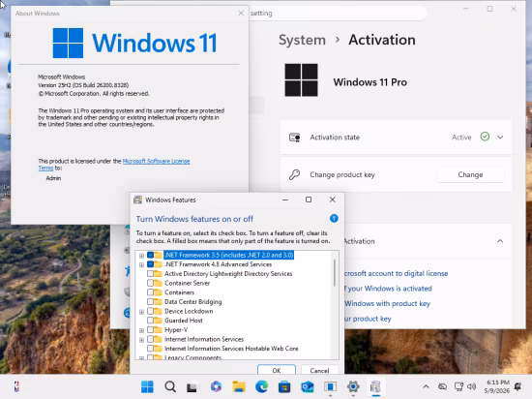Select Data Center Bridging row label

(x=193, y=301)
